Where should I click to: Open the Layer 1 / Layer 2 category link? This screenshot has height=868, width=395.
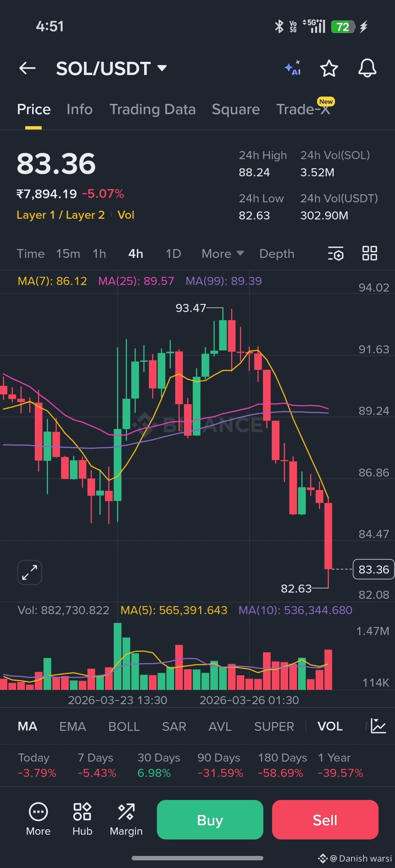click(61, 215)
